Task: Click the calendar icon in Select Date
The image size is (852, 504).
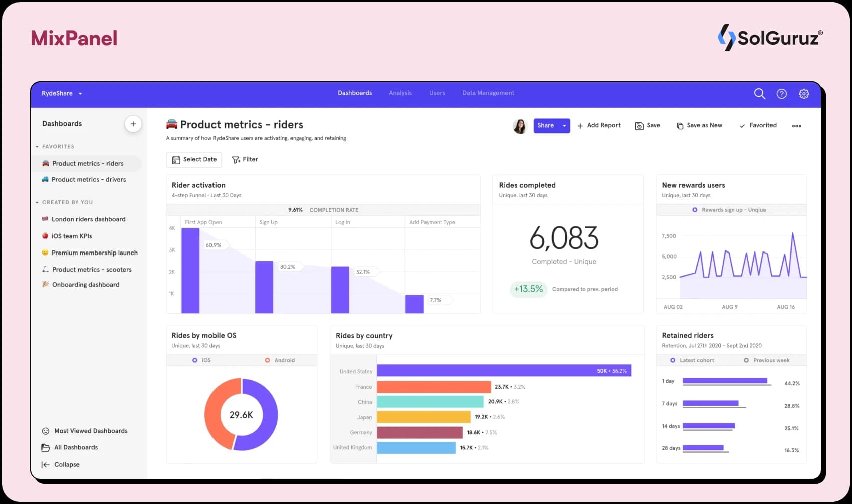Action: (x=176, y=160)
